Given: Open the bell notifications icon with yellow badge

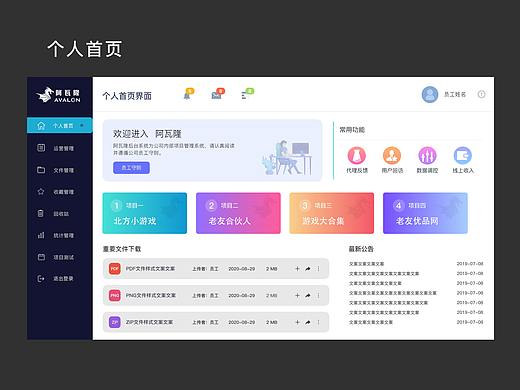Looking at the screenshot, I should (x=188, y=94).
